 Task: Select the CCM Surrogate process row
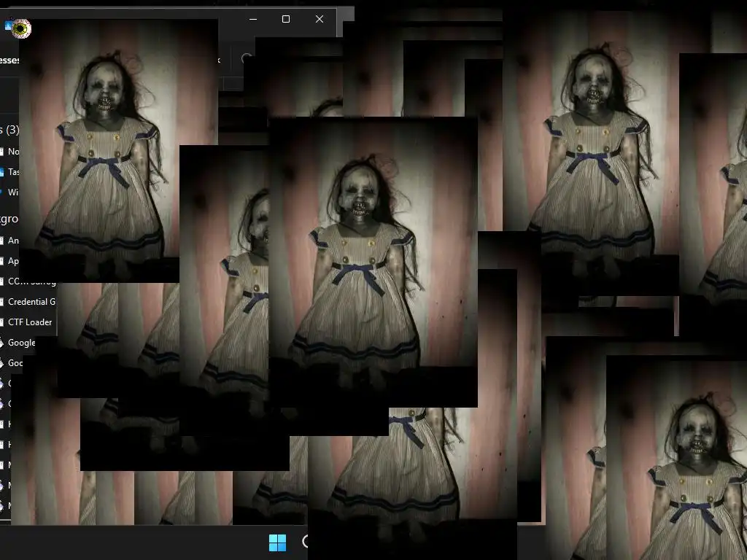28,281
